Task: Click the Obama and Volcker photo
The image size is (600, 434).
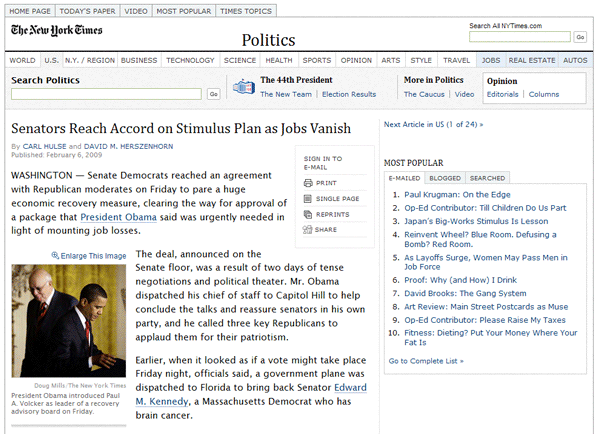Action: (68, 321)
